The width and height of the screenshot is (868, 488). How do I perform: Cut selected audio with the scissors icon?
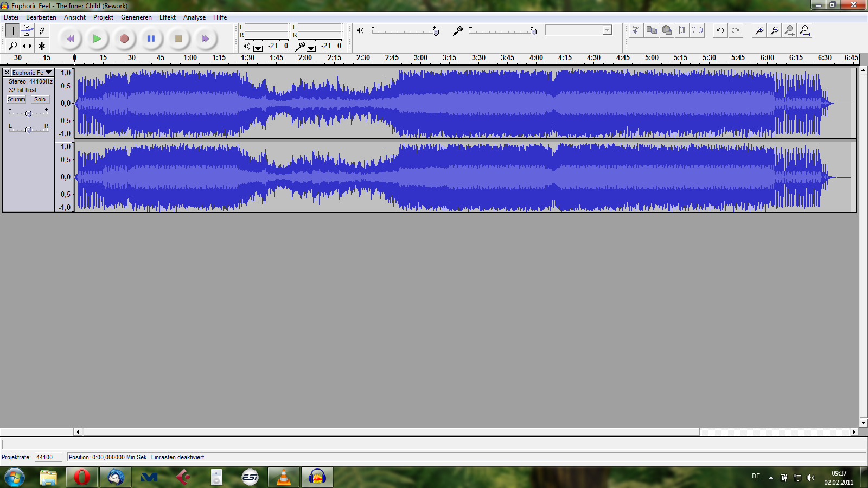636,30
